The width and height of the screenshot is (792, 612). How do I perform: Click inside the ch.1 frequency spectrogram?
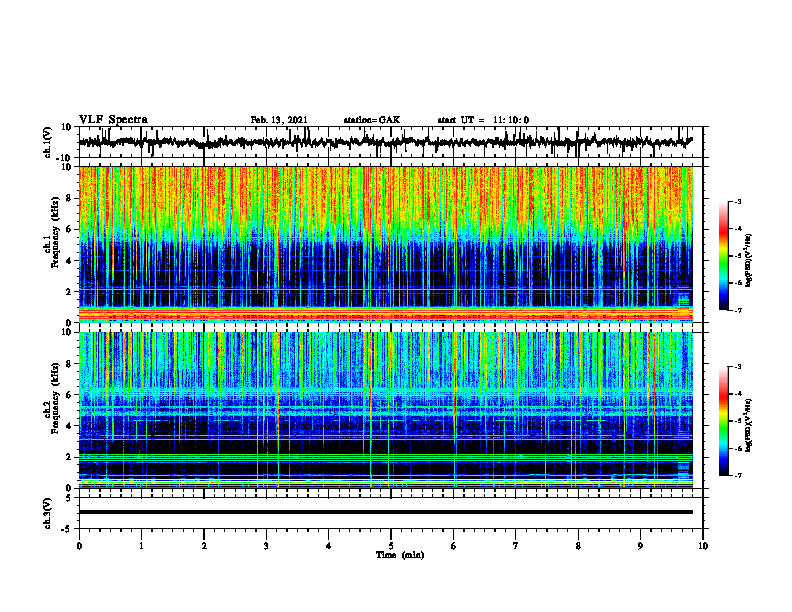[386, 244]
